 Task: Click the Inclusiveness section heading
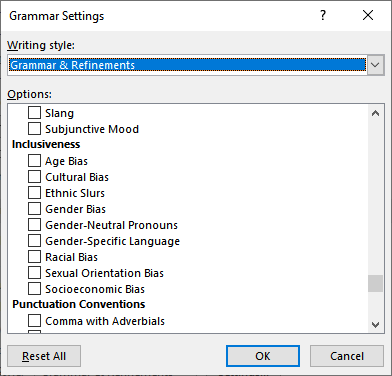pyautogui.click(x=46, y=144)
